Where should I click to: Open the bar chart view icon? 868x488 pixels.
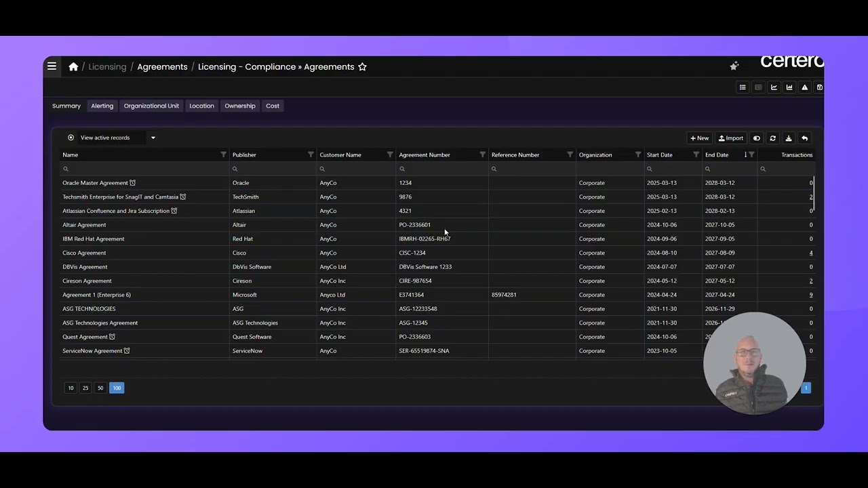click(789, 87)
